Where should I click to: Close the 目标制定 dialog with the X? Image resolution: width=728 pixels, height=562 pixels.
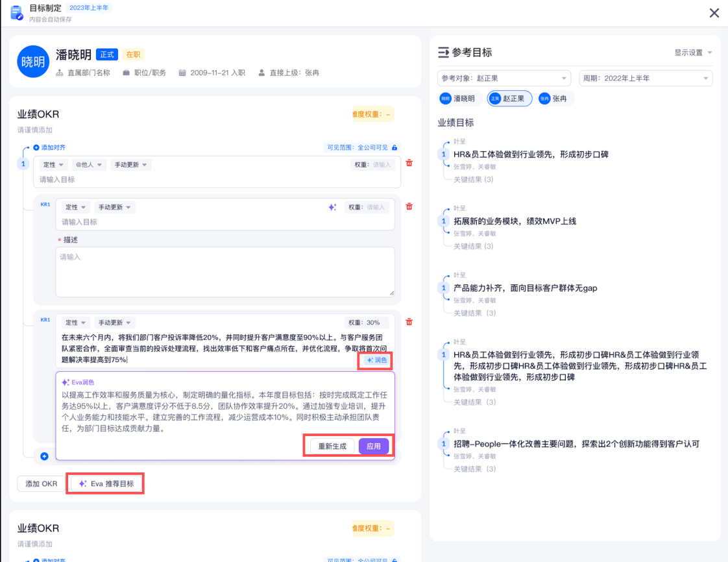[x=714, y=13]
